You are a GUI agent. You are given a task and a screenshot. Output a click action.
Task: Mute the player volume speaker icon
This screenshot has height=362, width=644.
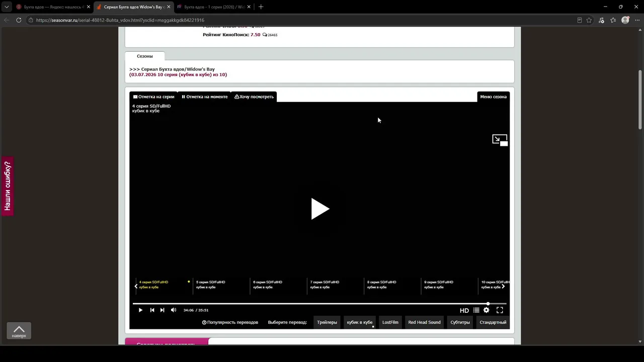coord(174,310)
